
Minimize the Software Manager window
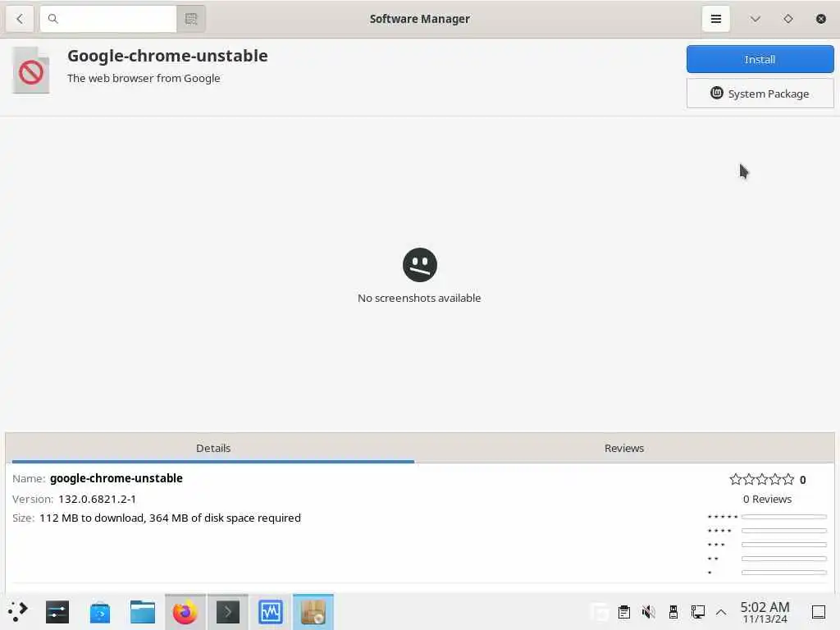click(x=756, y=19)
